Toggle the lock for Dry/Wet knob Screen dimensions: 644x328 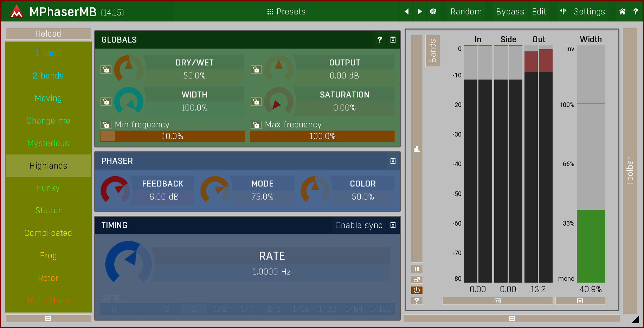click(106, 70)
